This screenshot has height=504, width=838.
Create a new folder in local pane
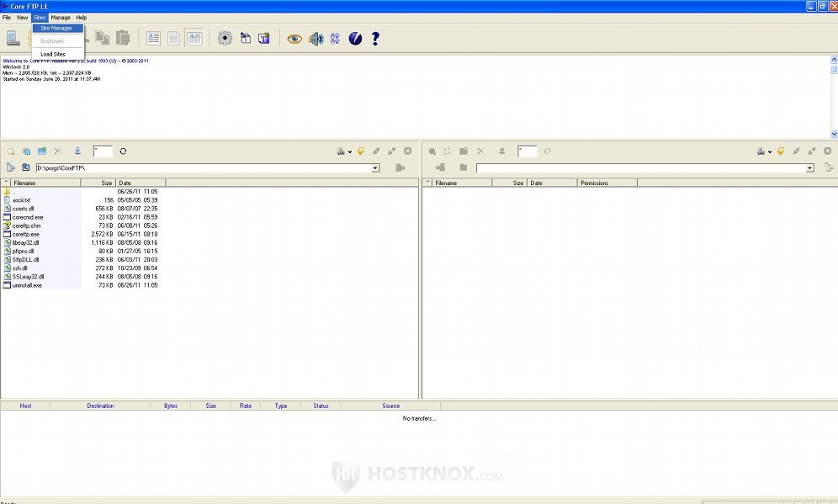(x=42, y=151)
